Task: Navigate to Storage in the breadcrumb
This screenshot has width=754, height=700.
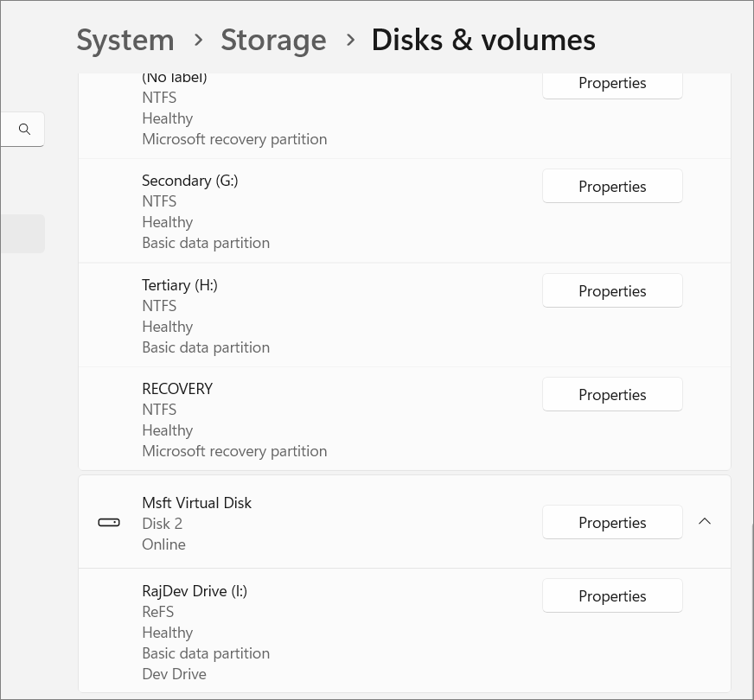Action: point(273,40)
